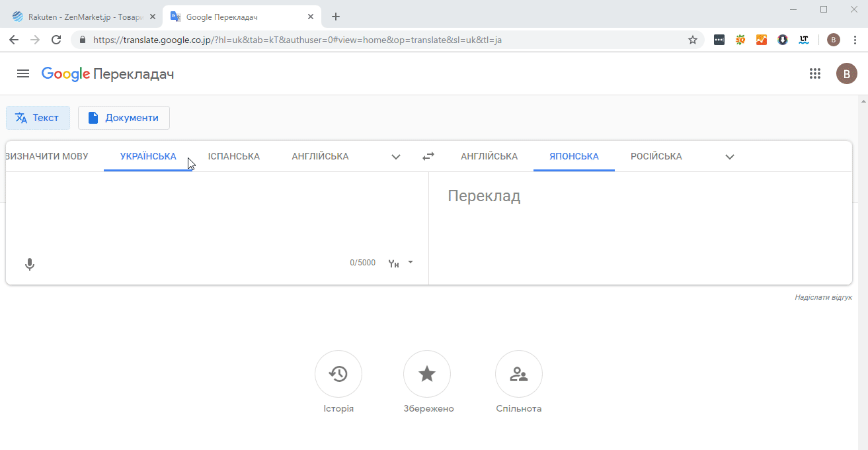The image size is (868, 450).
Task: Expand more target languages list
Action: click(x=730, y=157)
